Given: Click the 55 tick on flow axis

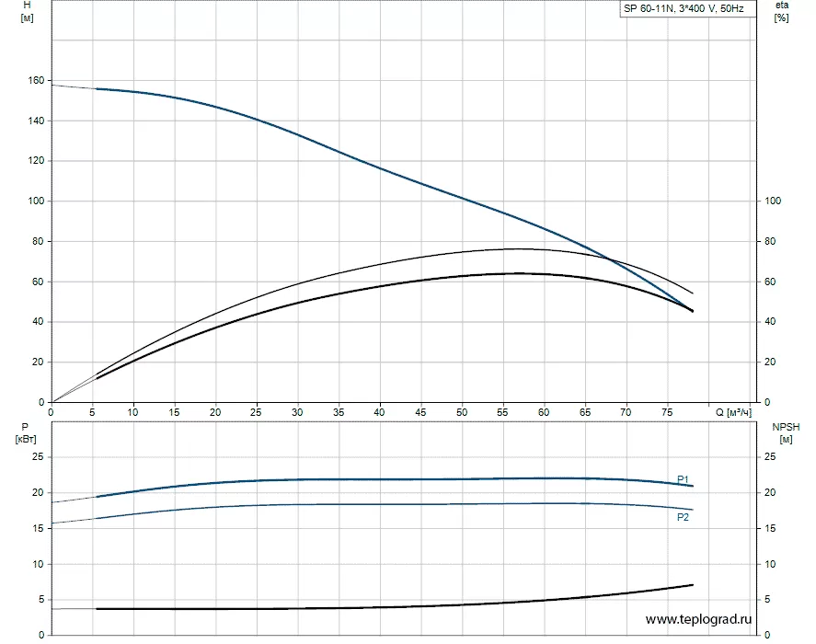Looking at the screenshot, I should 502,412.
